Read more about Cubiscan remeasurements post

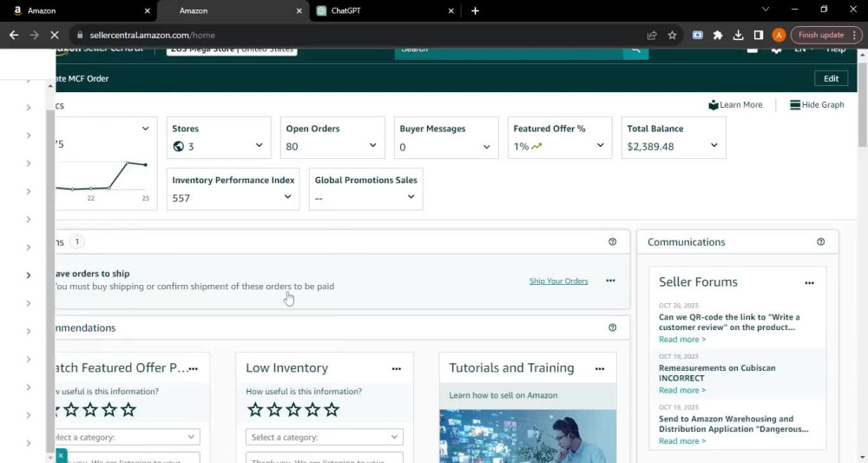point(682,390)
